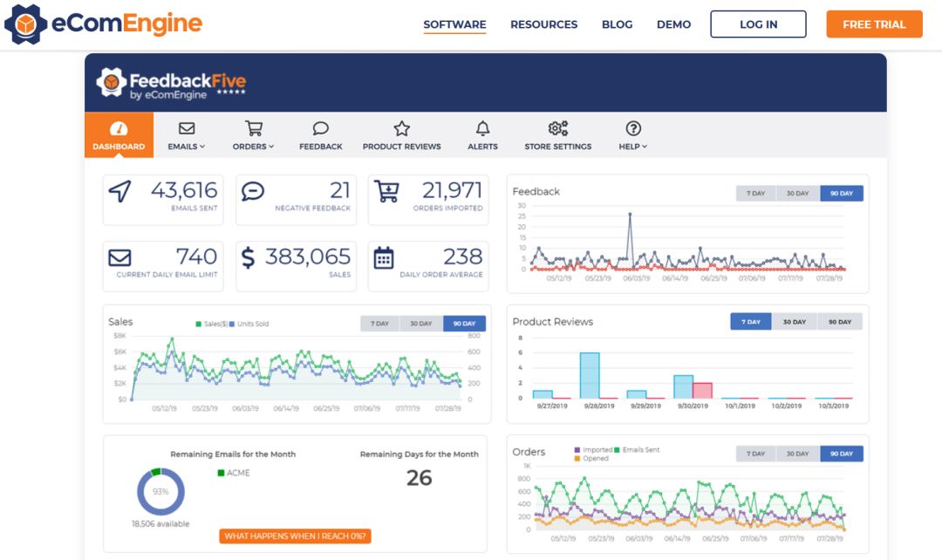Click the Alerts bell icon
This screenshot has height=560, width=942.
coord(482,129)
